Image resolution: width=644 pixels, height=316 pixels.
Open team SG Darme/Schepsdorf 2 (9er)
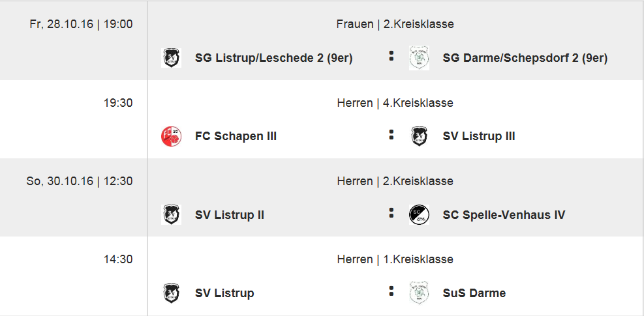click(x=525, y=58)
